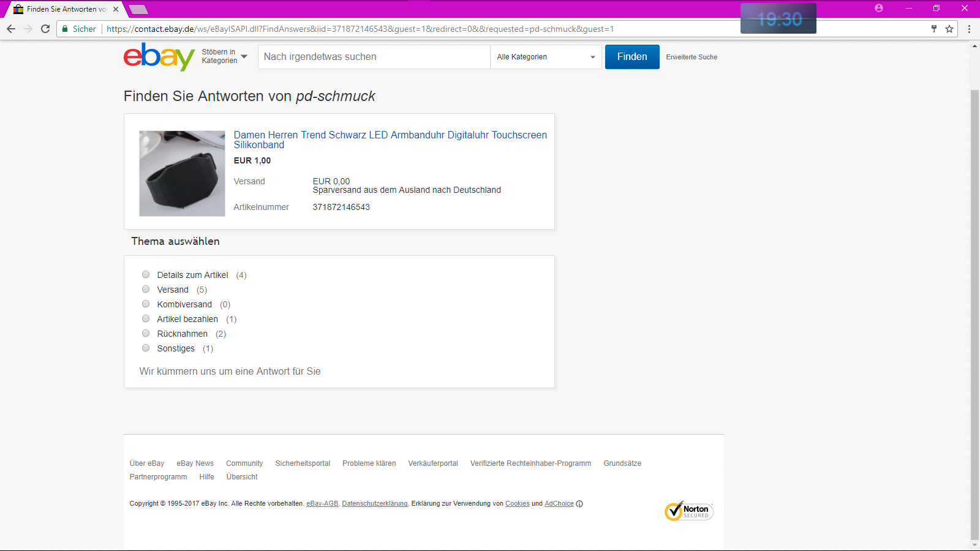Open eBay-AGB link
980x551 pixels.
point(322,504)
